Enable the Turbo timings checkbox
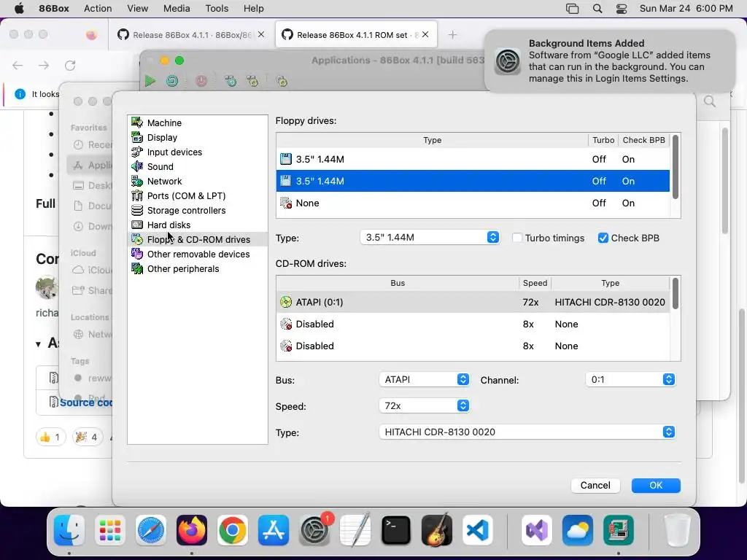The image size is (747, 560). click(517, 238)
